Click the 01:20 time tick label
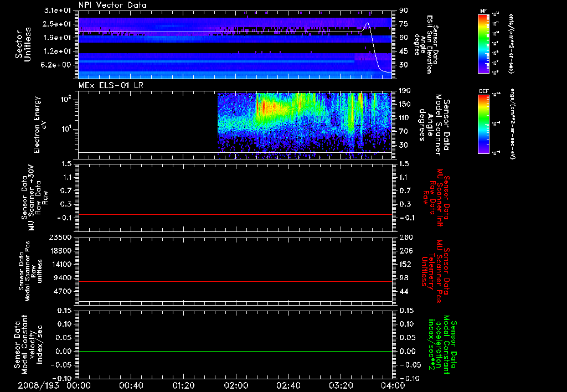 pos(183,385)
